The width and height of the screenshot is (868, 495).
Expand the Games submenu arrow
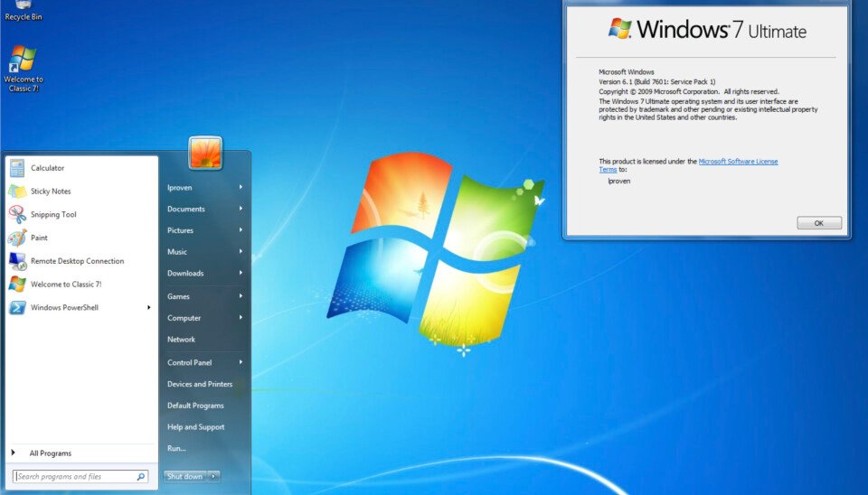pos(241,296)
